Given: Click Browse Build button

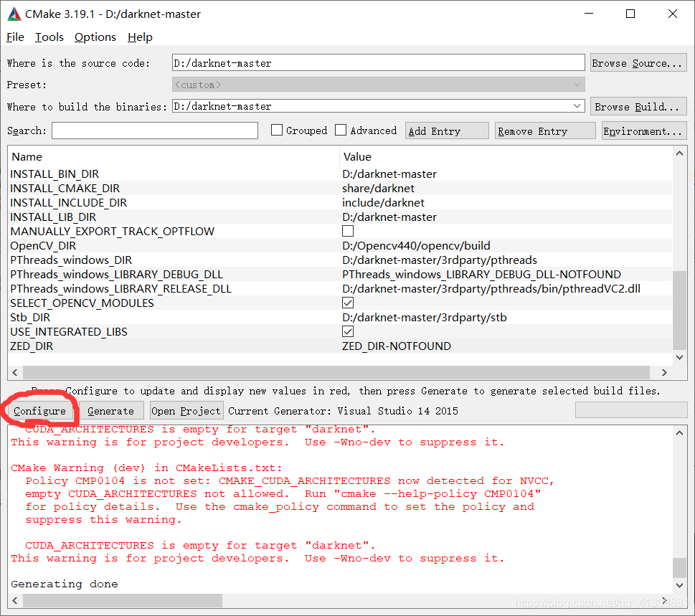Looking at the screenshot, I should 638,107.
